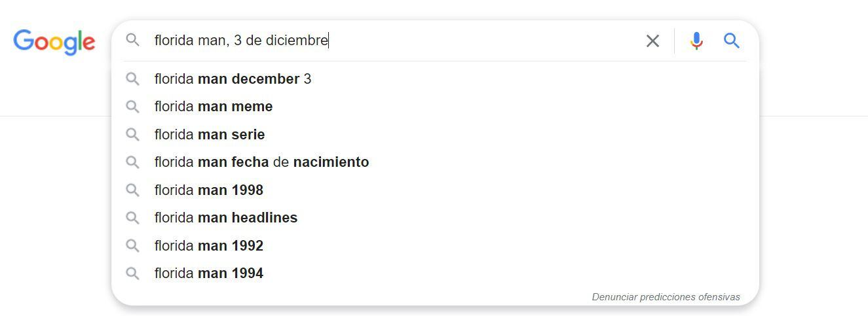Click magnifier icon beside "florida man headlines"

point(133,218)
